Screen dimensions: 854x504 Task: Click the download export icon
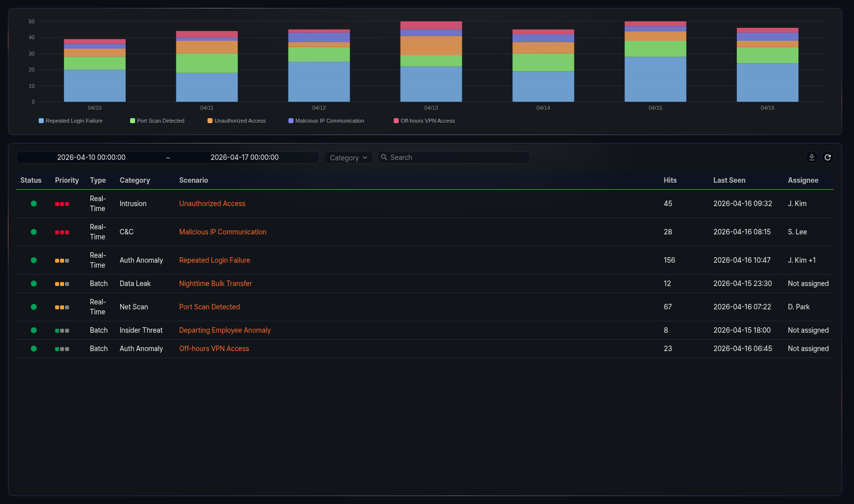click(811, 157)
